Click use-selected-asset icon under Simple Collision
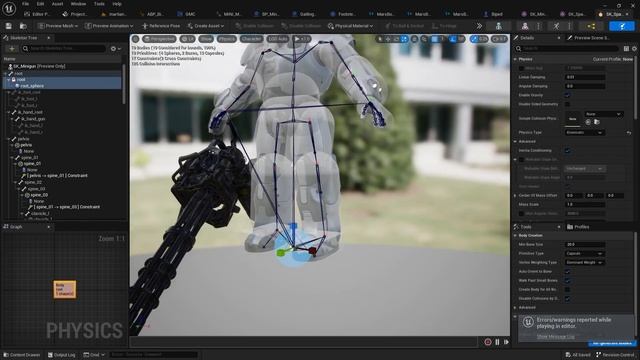Viewport: 640px width, 360px height. coord(588,122)
